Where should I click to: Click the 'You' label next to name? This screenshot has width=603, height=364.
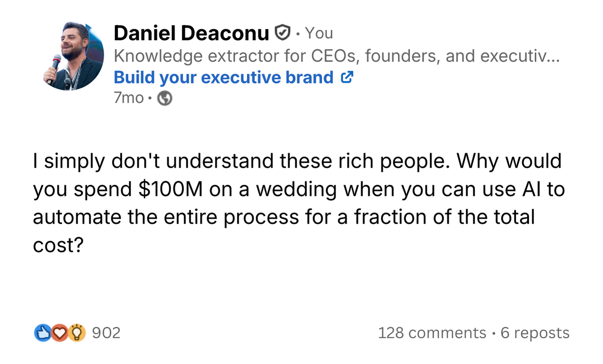click(319, 33)
